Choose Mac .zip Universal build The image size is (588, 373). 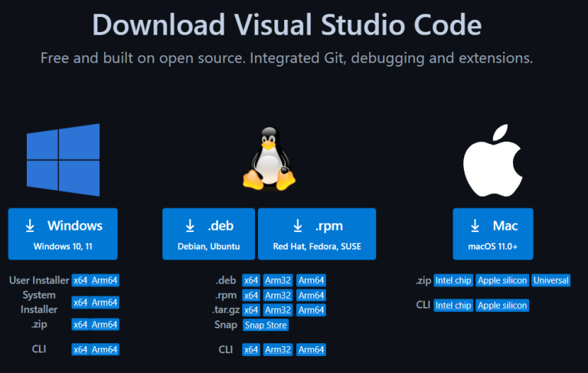pyautogui.click(x=551, y=280)
